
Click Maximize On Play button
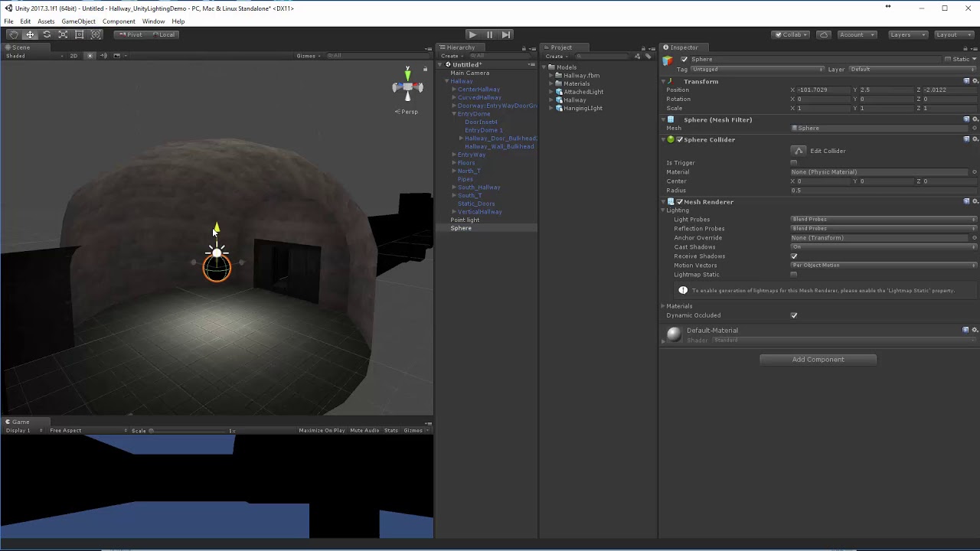click(322, 431)
